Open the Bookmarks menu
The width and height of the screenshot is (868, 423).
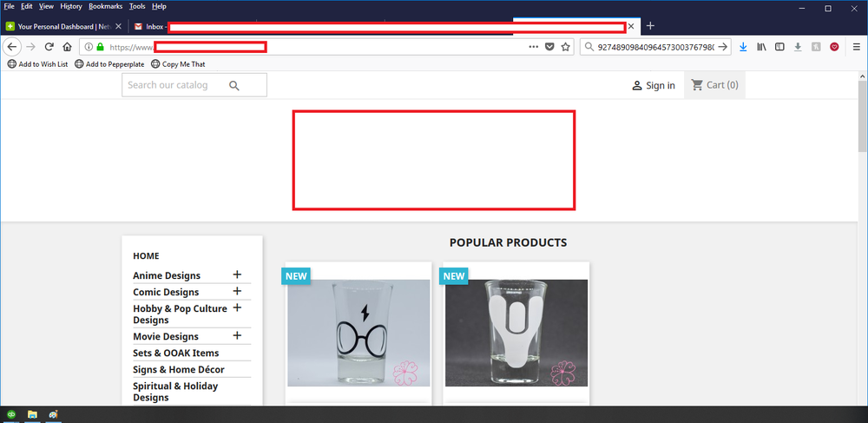[x=105, y=7]
